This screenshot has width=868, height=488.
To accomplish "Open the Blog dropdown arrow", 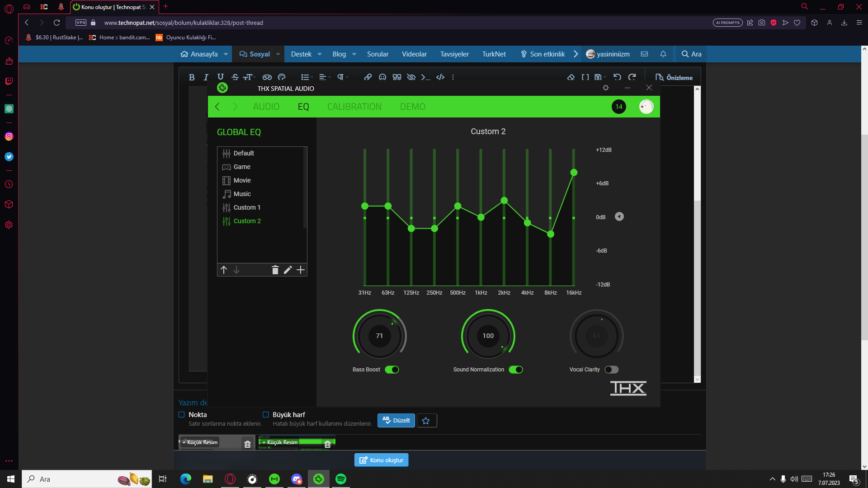I will (354, 54).
